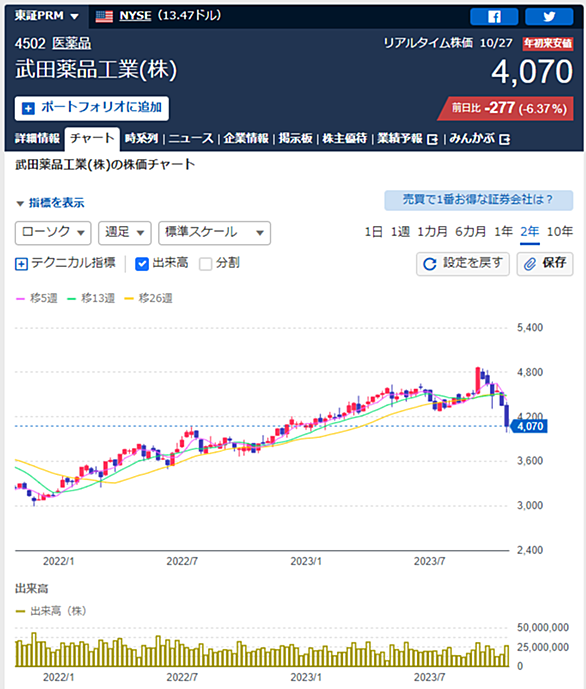
Task: Switch to the 詳細情報 tab
Action: point(37,138)
